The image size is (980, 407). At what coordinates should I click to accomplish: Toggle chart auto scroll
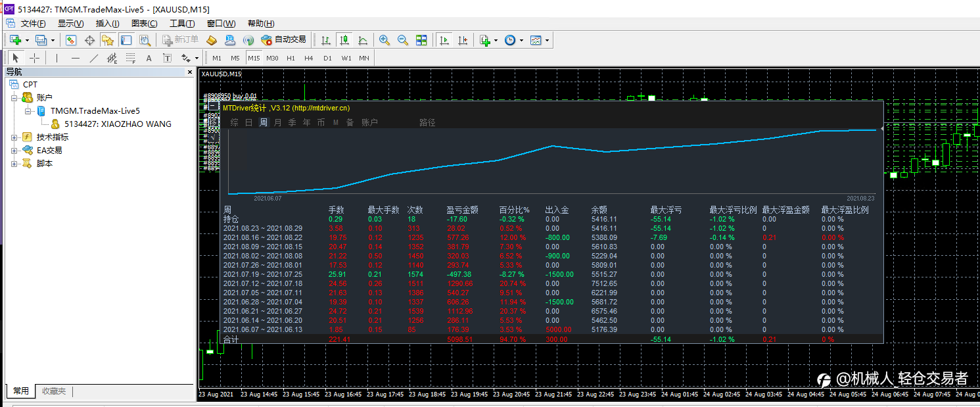(x=444, y=40)
